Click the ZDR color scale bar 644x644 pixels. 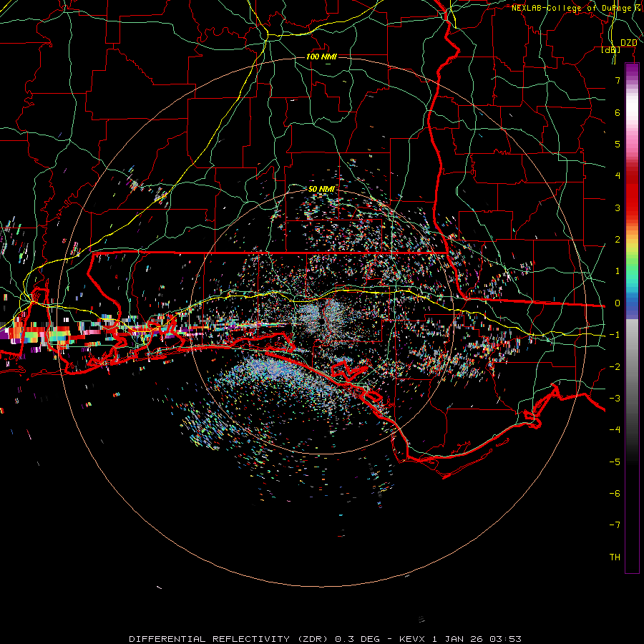632,318
